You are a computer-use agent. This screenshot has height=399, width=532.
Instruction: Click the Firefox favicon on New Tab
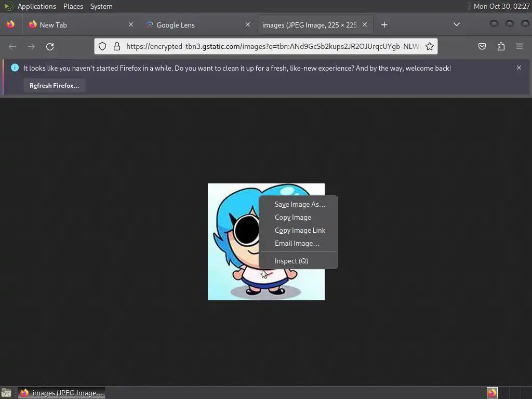pyautogui.click(x=33, y=24)
